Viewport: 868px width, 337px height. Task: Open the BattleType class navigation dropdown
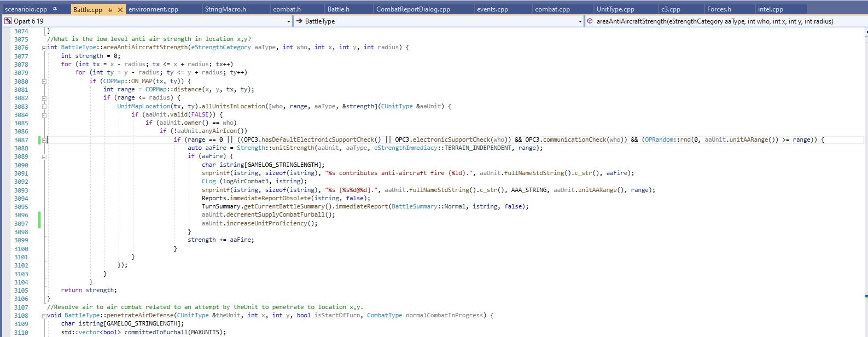coord(580,21)
